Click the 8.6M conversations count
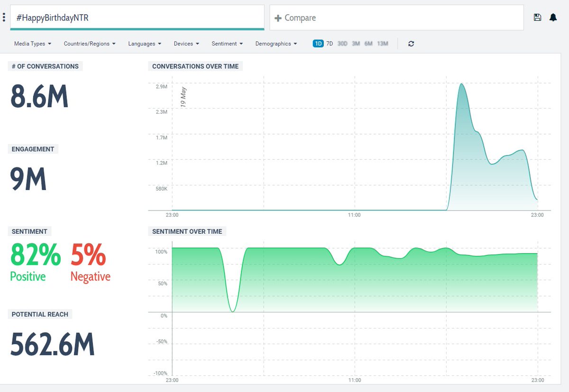Screen dimensions: 569x392 pos(39,96)
